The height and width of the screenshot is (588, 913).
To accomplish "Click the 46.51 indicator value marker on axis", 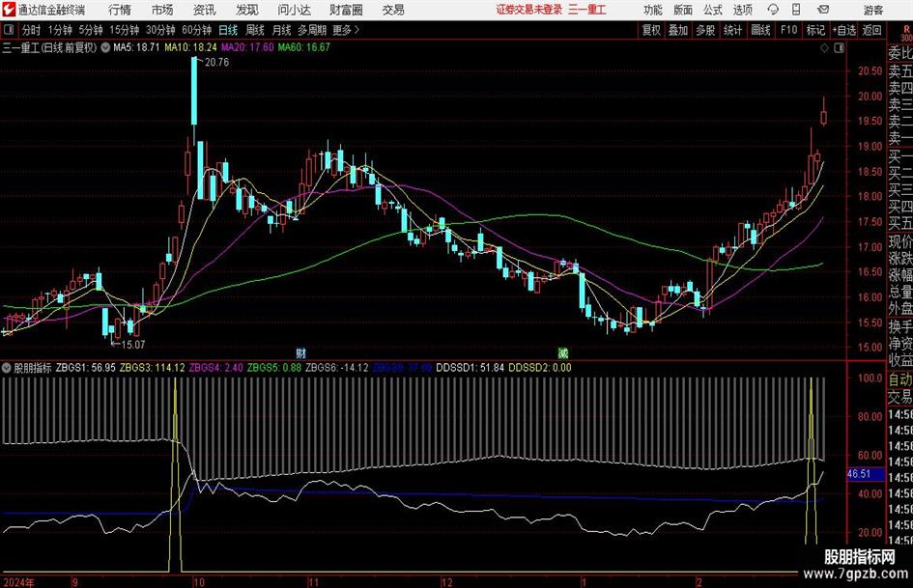I will click(860, 475).
